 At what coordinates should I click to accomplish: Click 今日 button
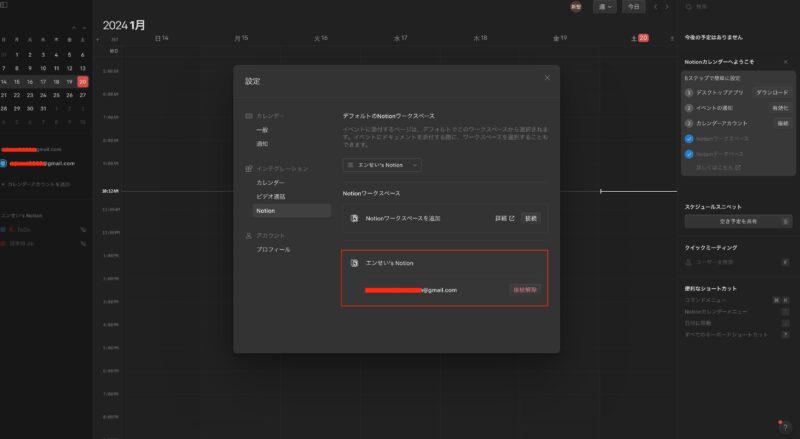(x=633, y=7)
